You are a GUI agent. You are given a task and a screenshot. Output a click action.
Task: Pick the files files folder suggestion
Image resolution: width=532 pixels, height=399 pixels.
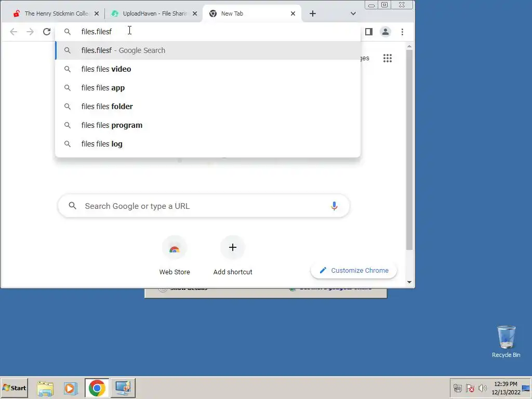click(x=208, y=106)
